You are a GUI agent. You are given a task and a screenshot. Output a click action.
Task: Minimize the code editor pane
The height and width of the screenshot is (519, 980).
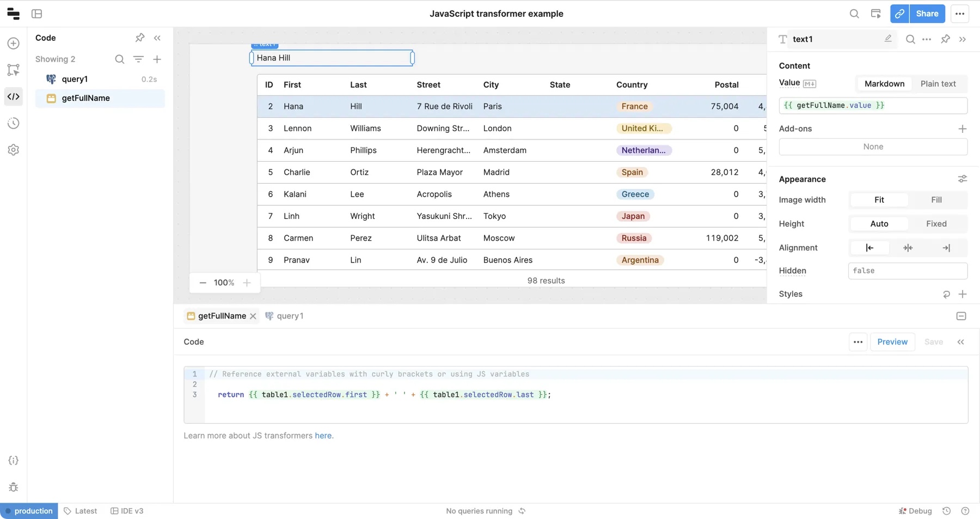(x=961, y=316)
